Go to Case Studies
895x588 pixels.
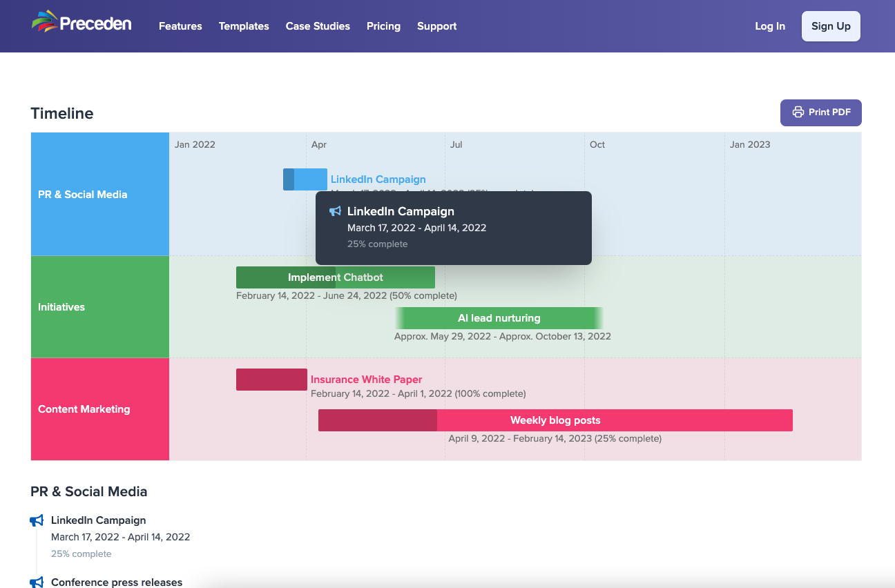tap(318, 26)
